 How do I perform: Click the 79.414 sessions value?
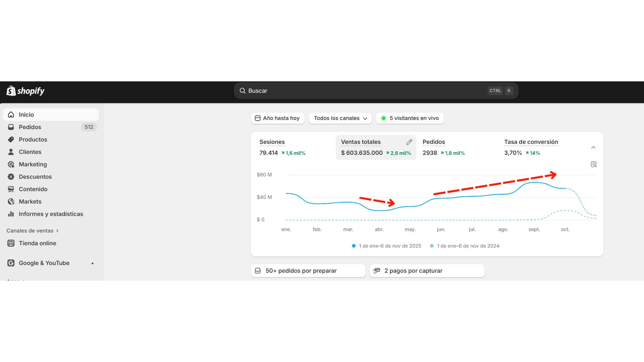point(269,153)
